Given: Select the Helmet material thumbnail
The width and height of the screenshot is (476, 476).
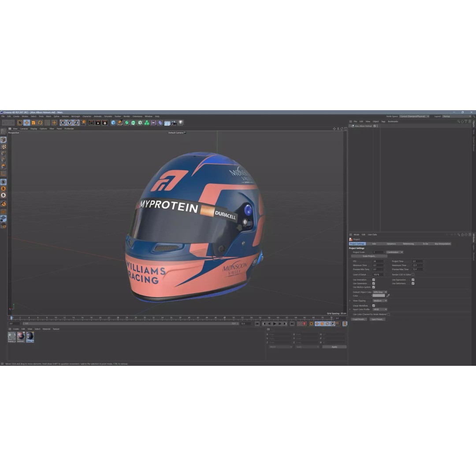Looking at the screenshot, I should [21, 336].
